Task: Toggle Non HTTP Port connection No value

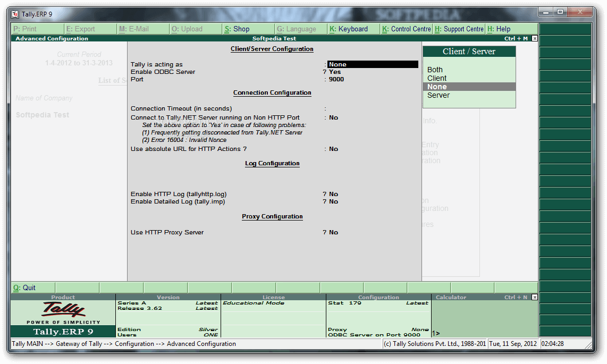Action: coord(333,117)
